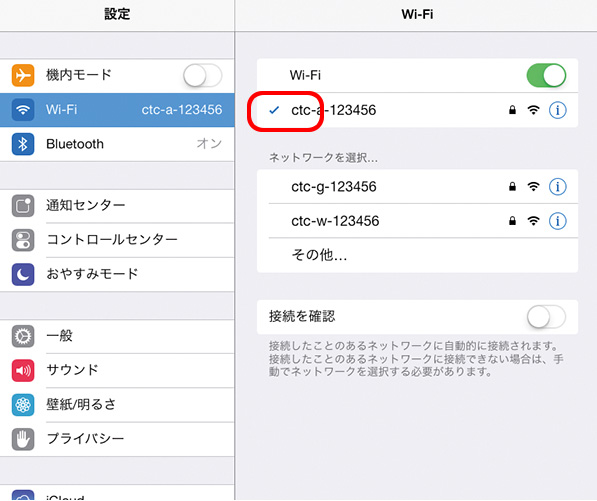Open info for ctc-a-123456 network

[557, 110]
